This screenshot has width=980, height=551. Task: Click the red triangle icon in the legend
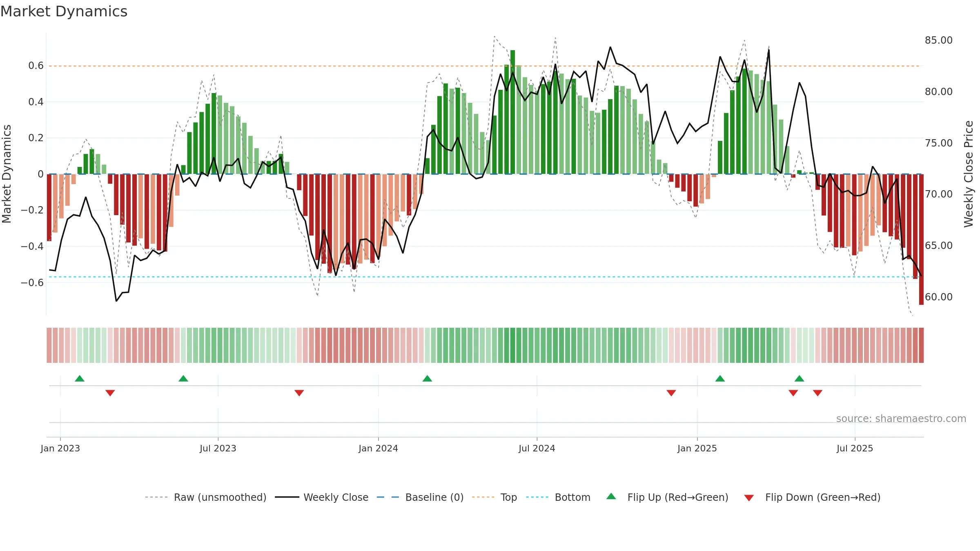click(x=749, y=498)
